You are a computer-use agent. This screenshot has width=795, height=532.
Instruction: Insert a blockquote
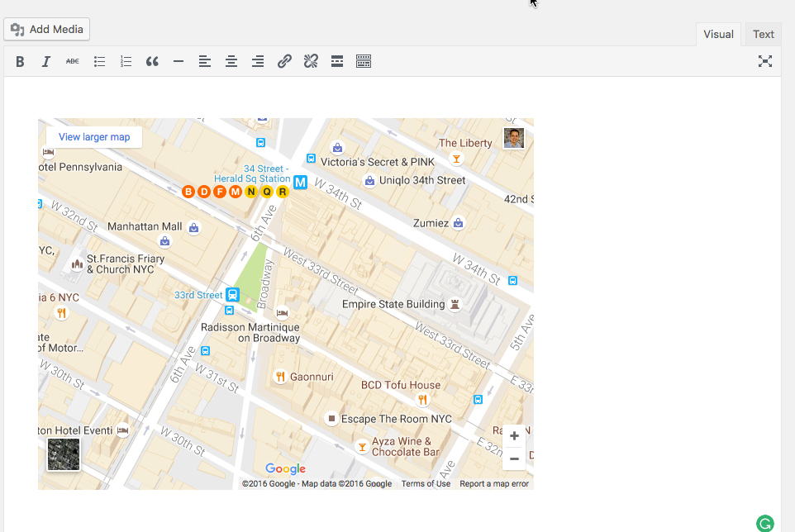tap(152, 61)
